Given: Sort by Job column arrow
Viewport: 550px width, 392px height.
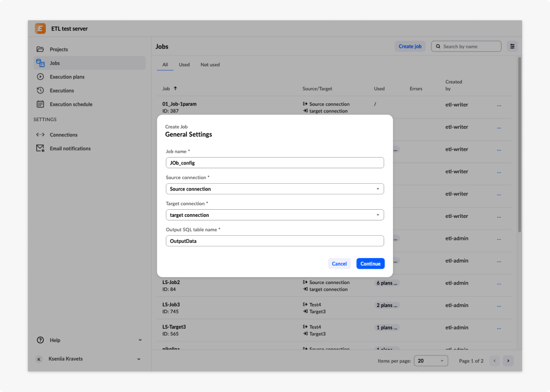Looking at the screenshot, I should [175, 89].
